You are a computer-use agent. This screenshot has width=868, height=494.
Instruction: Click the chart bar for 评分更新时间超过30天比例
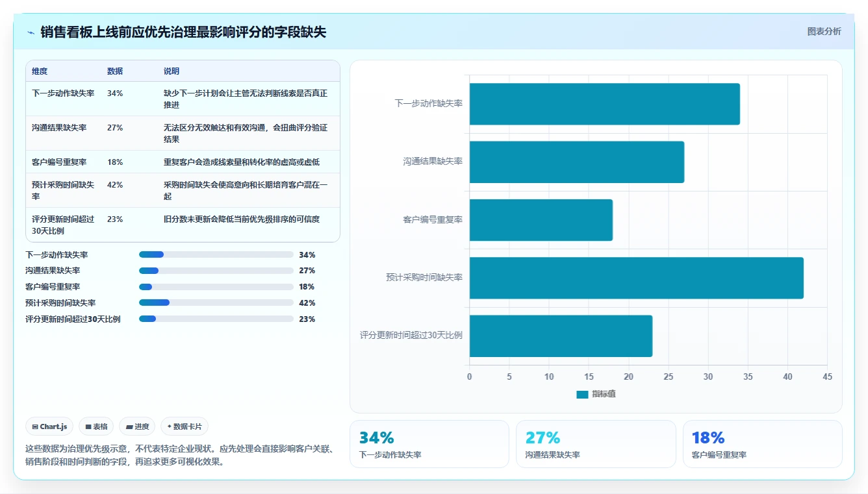(x=561, y=336)
